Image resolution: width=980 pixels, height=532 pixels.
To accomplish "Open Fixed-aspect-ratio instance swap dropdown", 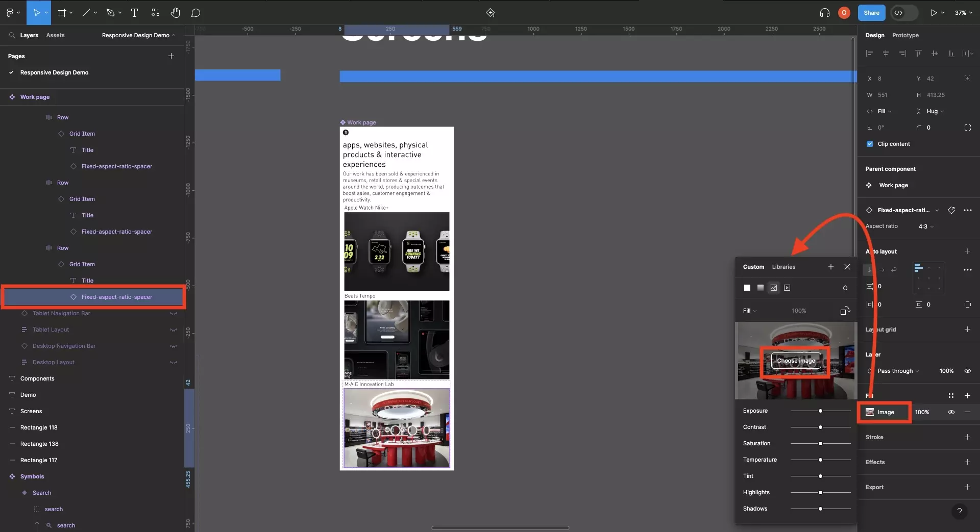I will 937,210.
